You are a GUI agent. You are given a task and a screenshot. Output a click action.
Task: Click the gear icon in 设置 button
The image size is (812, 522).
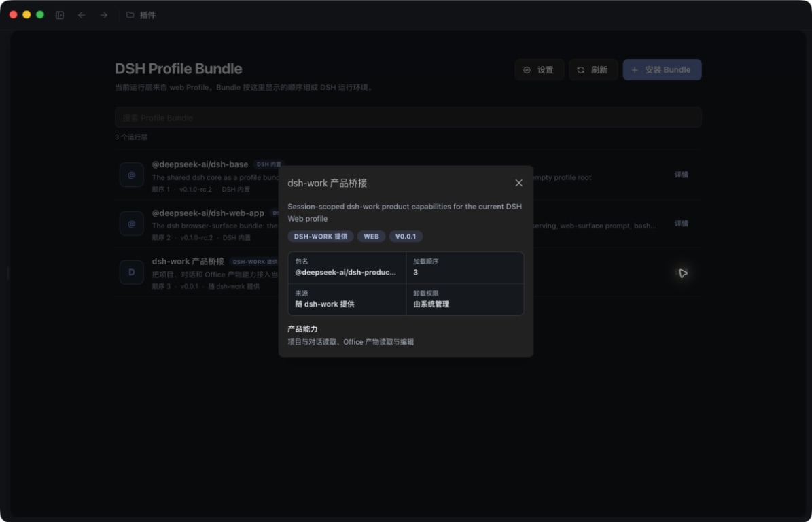click(x=527, y=70)
